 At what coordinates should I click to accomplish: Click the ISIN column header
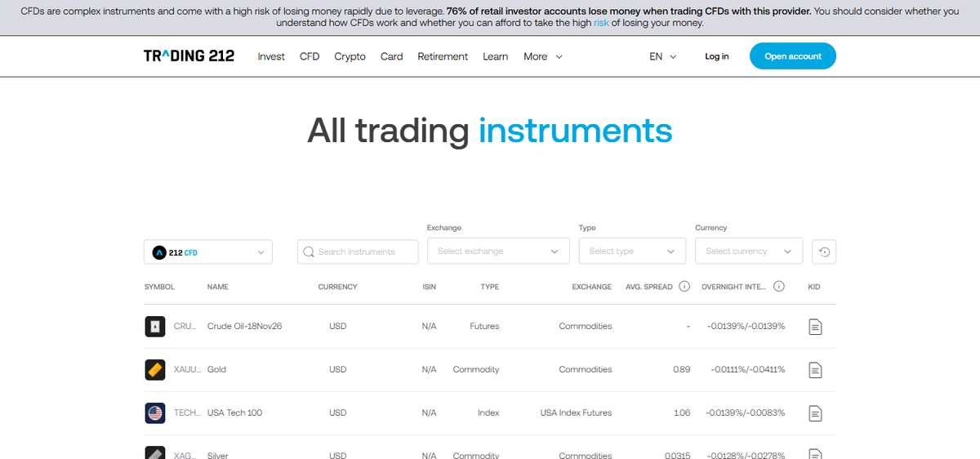(429, 287)
